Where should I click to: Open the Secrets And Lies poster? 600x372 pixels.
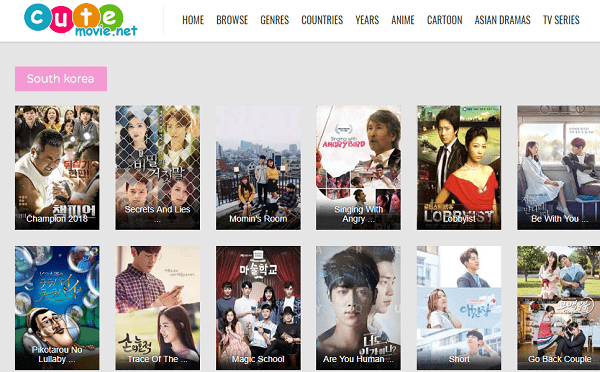pos(158,168)
